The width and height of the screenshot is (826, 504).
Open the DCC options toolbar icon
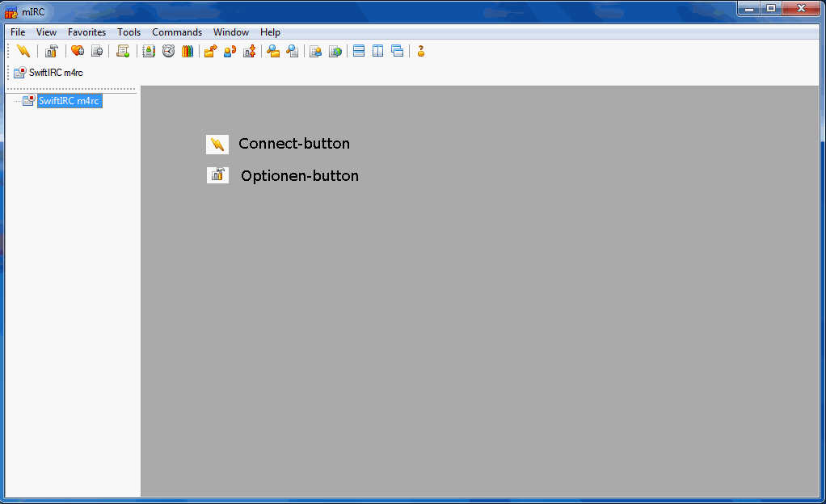pos(249,51)
